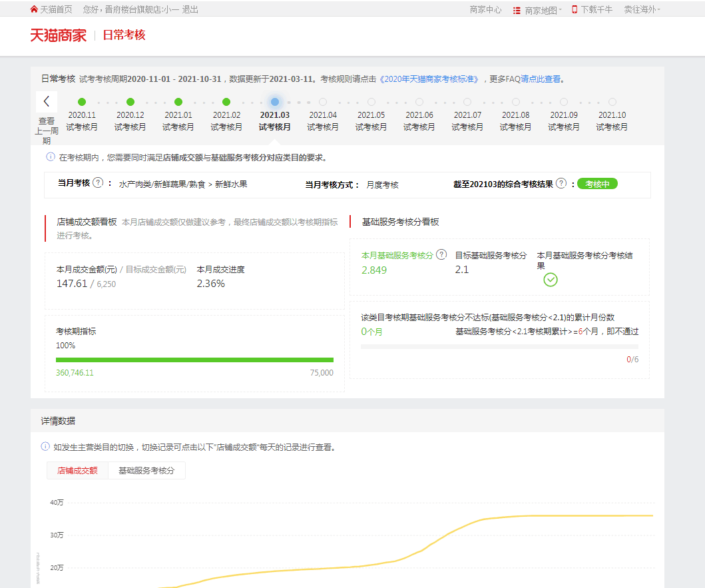Click the 2.849 score value
The width and height of the screenshot is (705, 588).
(374, 270)
